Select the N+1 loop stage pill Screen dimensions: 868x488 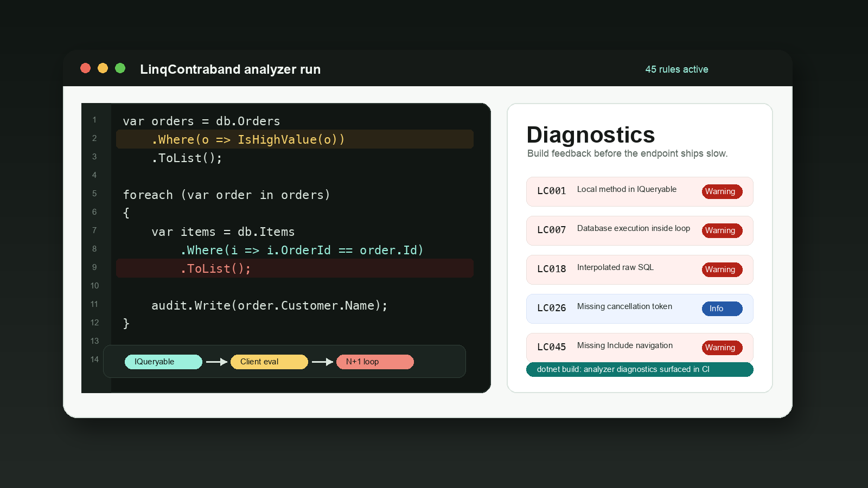click(375, 362)
